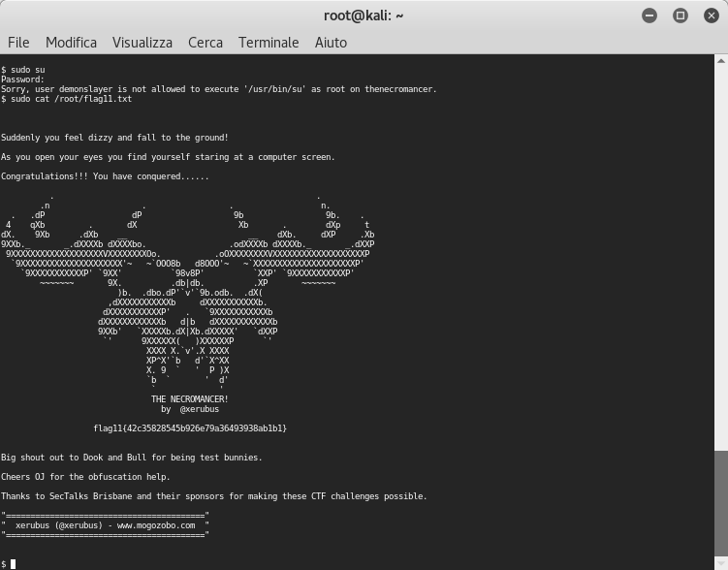
Task: Close the root@kali terminal window
Action: pos(711,16)
